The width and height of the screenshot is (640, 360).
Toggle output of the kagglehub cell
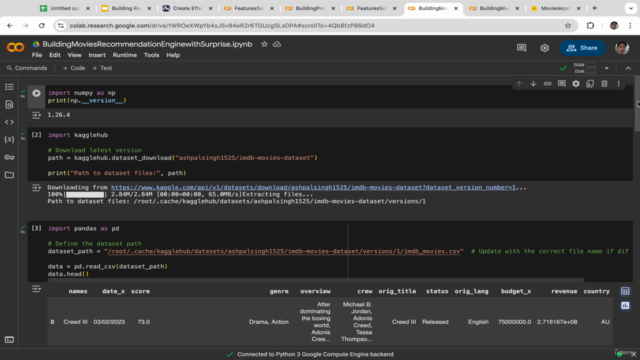pyautogui.click(x=36, y=188)
